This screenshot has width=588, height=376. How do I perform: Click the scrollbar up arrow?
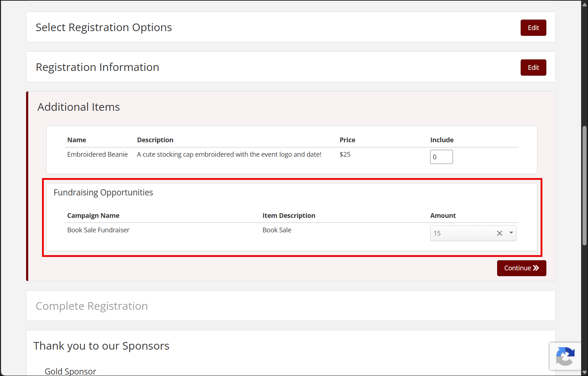coord(584,4)
